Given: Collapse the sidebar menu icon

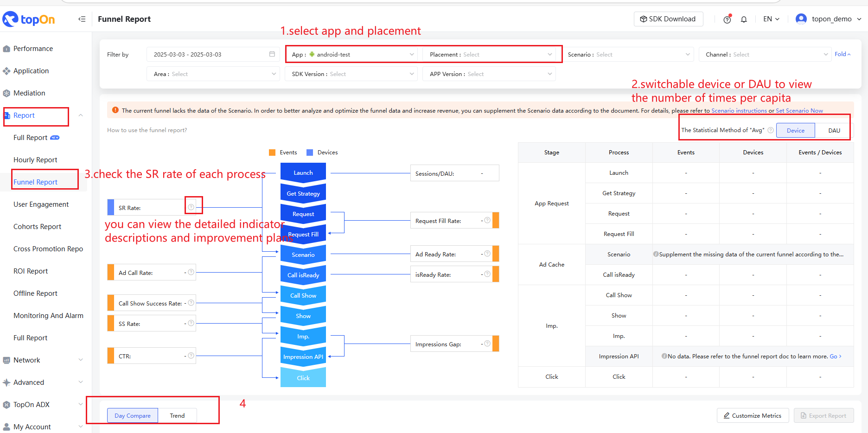Looking at the screenshot, I should click(82, 19).
